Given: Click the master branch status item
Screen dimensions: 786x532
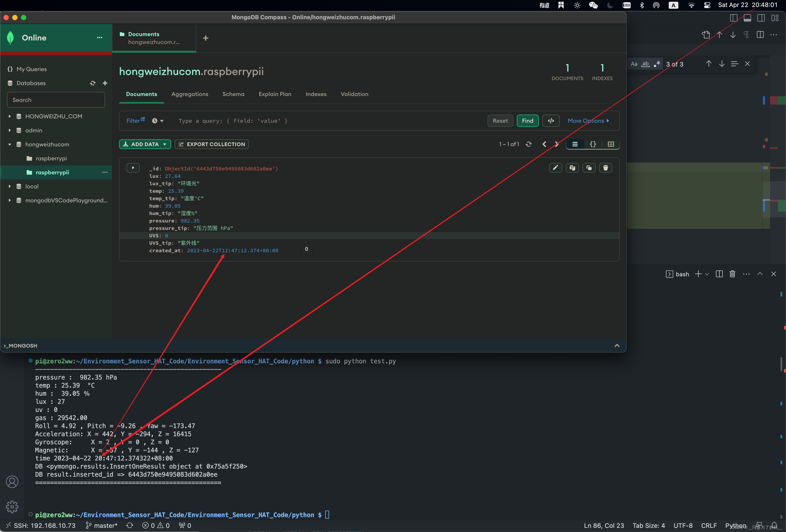Looking at the screenshot, I should (102, 526).
